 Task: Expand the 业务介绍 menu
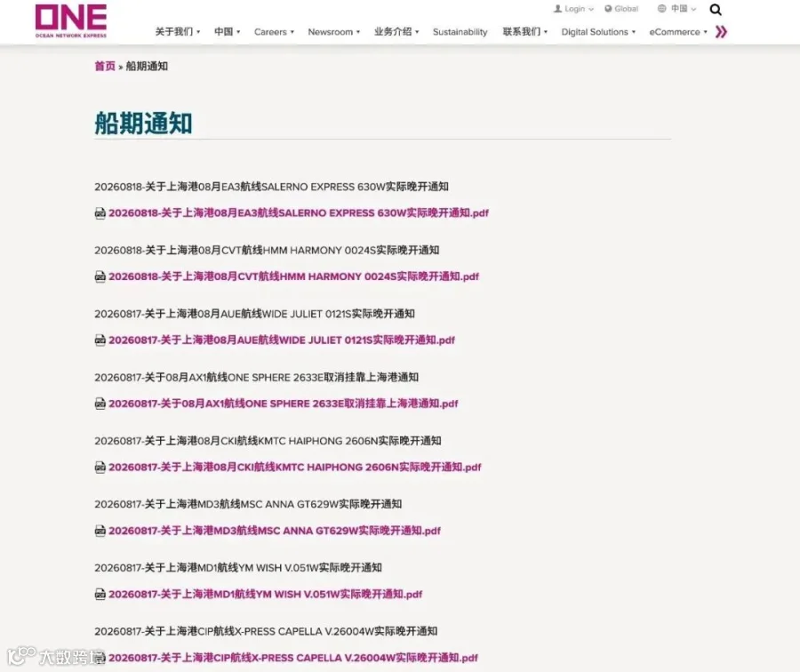pyautogui.click(x=396, y=32)
